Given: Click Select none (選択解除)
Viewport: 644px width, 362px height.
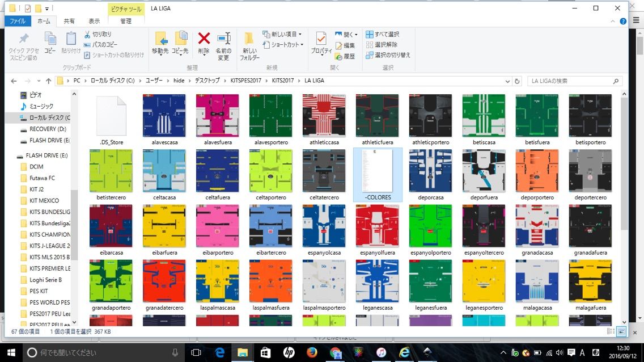Looking at the screenshot, I should [x=382, y=44].
